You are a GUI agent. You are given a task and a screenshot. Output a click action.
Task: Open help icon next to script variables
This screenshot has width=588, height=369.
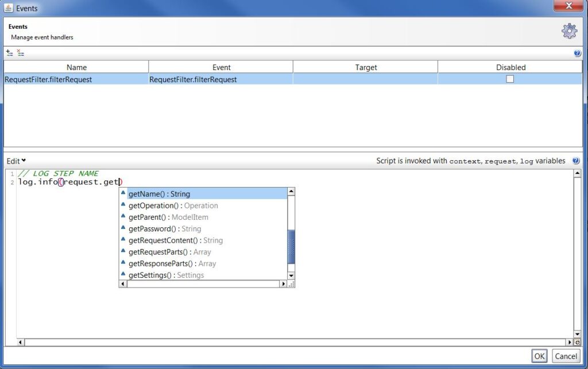[x=577, y=161]
